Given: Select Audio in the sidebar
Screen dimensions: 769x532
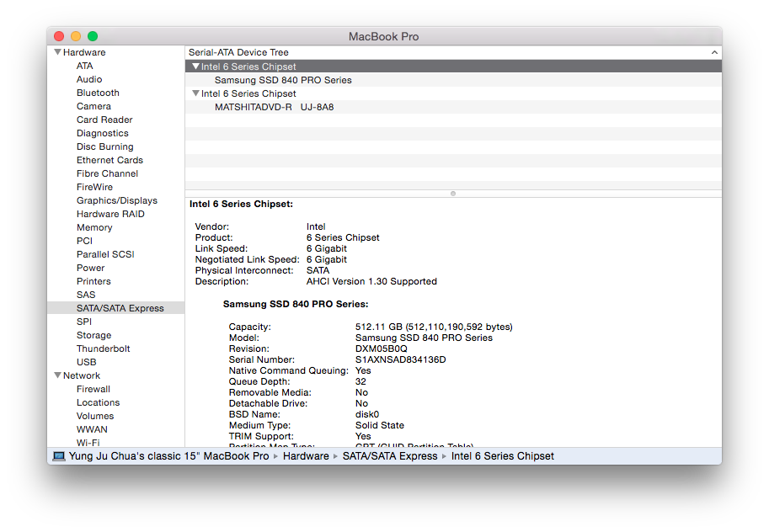Looking at the screenshot, I should [x=89, y=79].
